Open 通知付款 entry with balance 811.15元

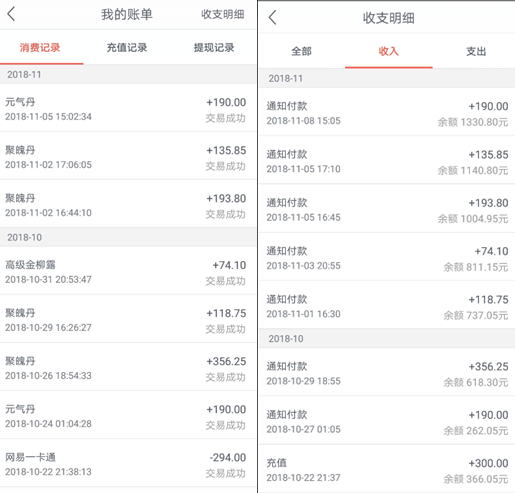click(387, 257)
